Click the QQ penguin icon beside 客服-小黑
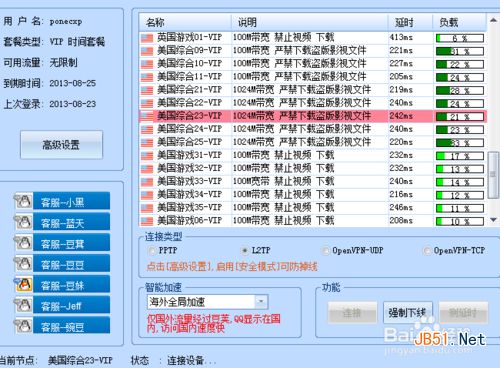 (x=23, y=201)
